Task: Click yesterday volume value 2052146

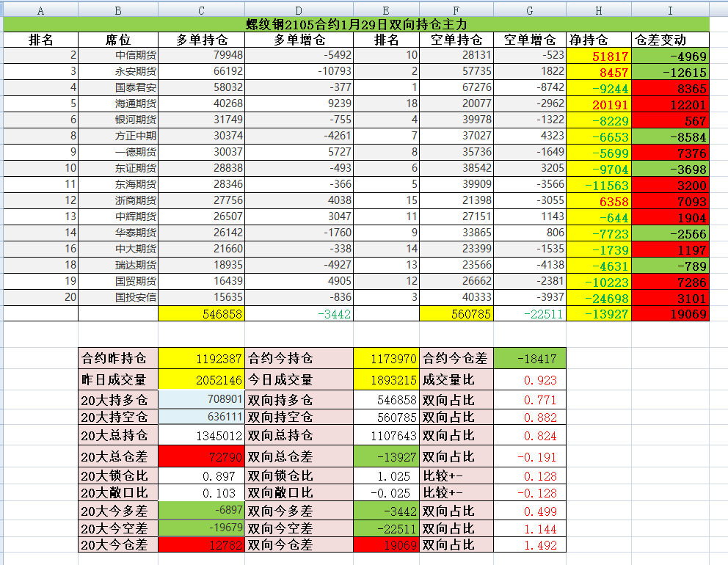Action: 201,380
